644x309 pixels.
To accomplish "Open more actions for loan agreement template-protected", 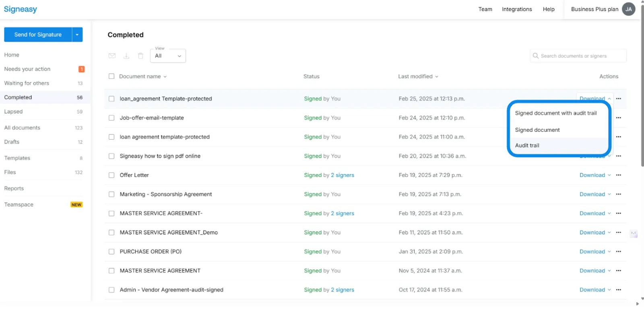I will 619,137.
